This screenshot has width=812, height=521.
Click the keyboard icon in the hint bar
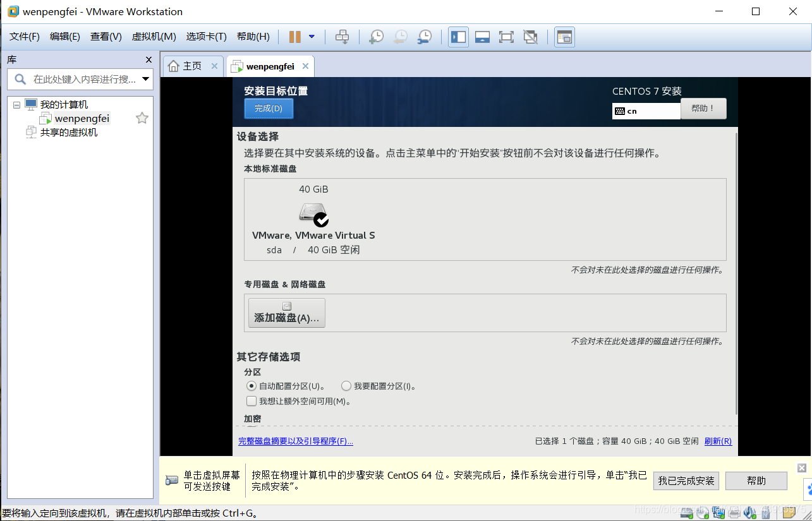[172, 480]
